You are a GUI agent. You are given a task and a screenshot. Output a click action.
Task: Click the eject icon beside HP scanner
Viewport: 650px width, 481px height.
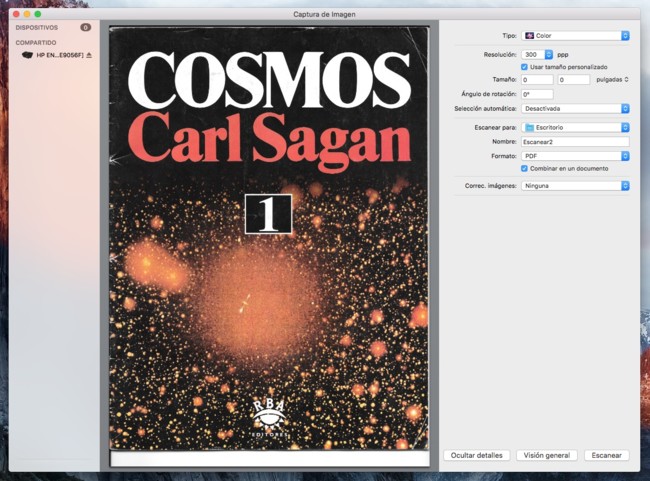pyautogui.click(x=89, y=55)
